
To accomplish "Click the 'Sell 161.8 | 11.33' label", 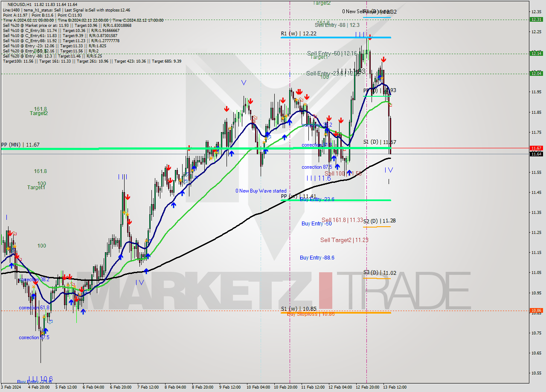I will [342, 220].
